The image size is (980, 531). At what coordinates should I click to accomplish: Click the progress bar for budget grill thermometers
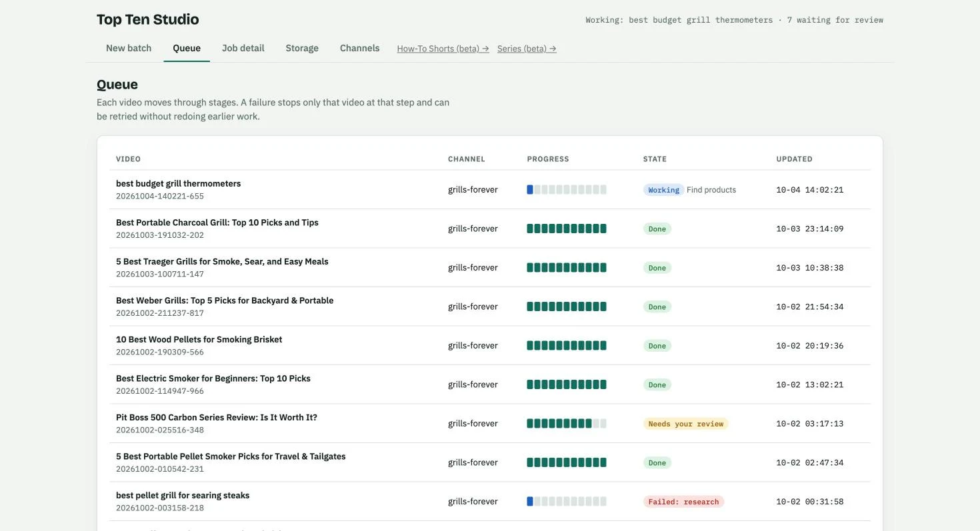(567, 190)
